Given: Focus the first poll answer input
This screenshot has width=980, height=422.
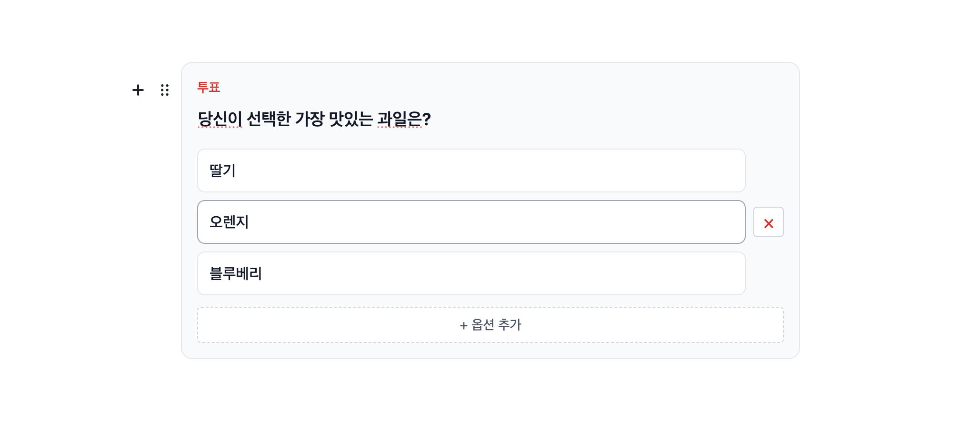Looking at the screenshot, I should click(x=471, y=170).
